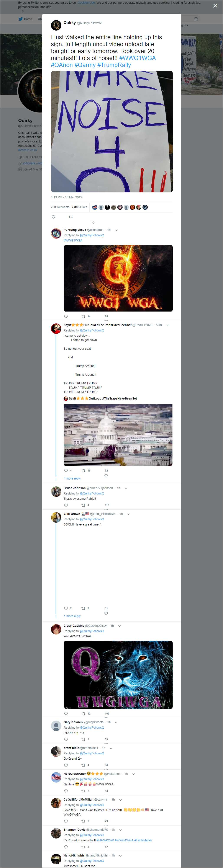Open Pursuing Jesus profile avatar

click(x=56, y=233)
